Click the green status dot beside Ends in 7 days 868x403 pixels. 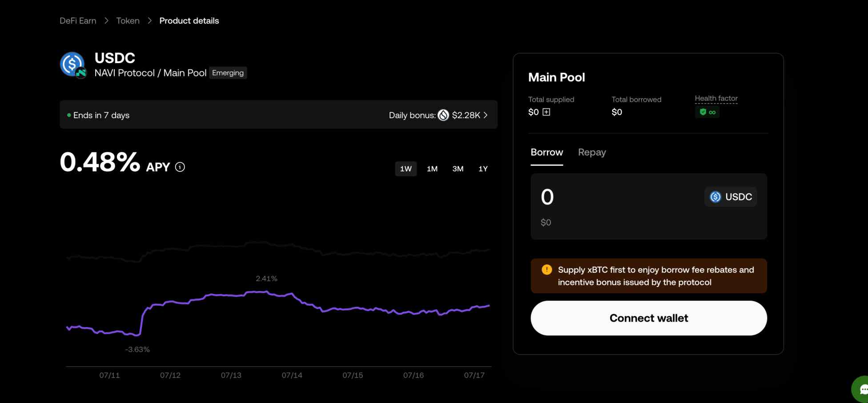(68, 115)
